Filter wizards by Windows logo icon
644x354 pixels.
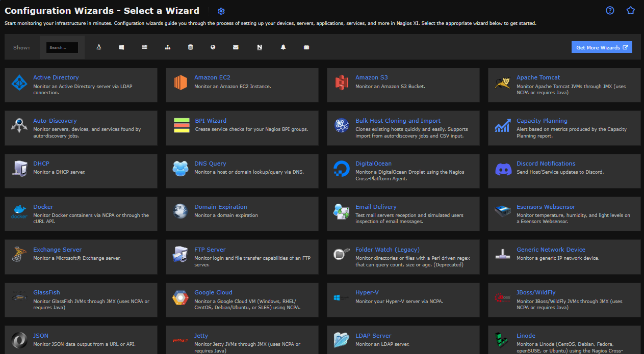(x=121, y=47)
